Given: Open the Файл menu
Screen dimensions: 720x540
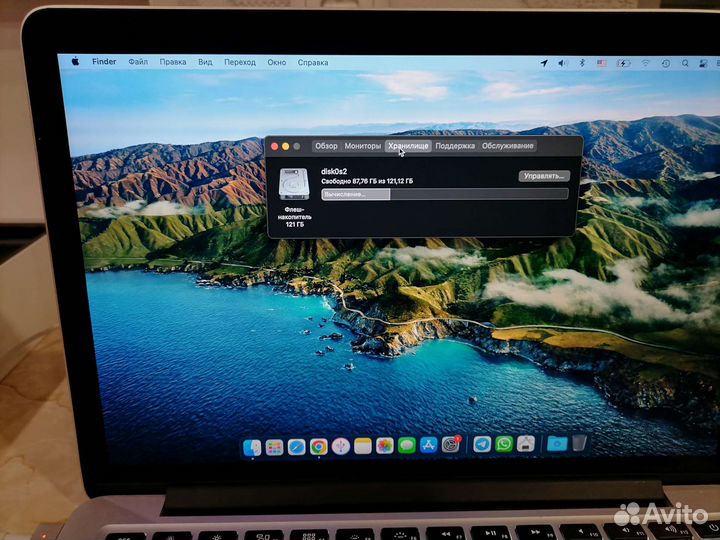Looking at the screenshot, I should coord(138,62).
